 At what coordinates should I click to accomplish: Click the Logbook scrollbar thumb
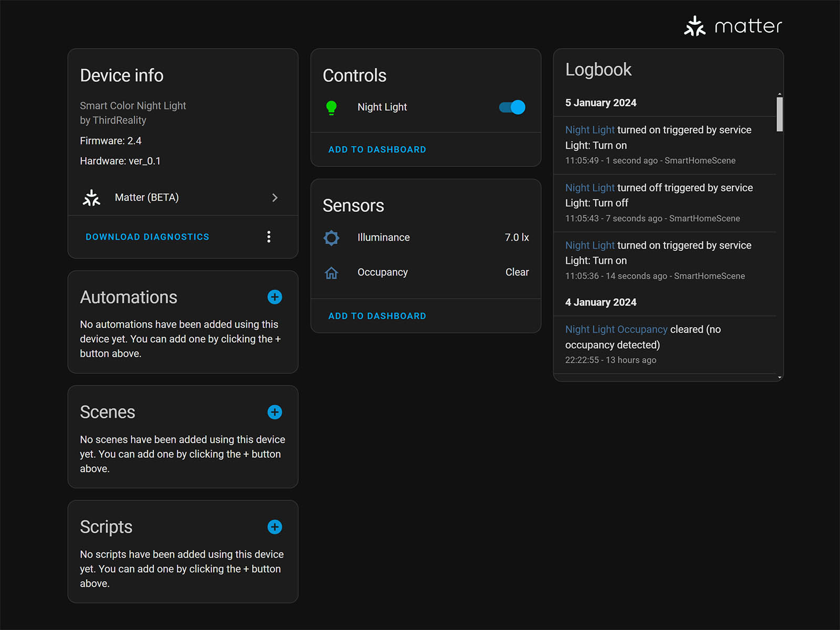click(x=780, y=114)
